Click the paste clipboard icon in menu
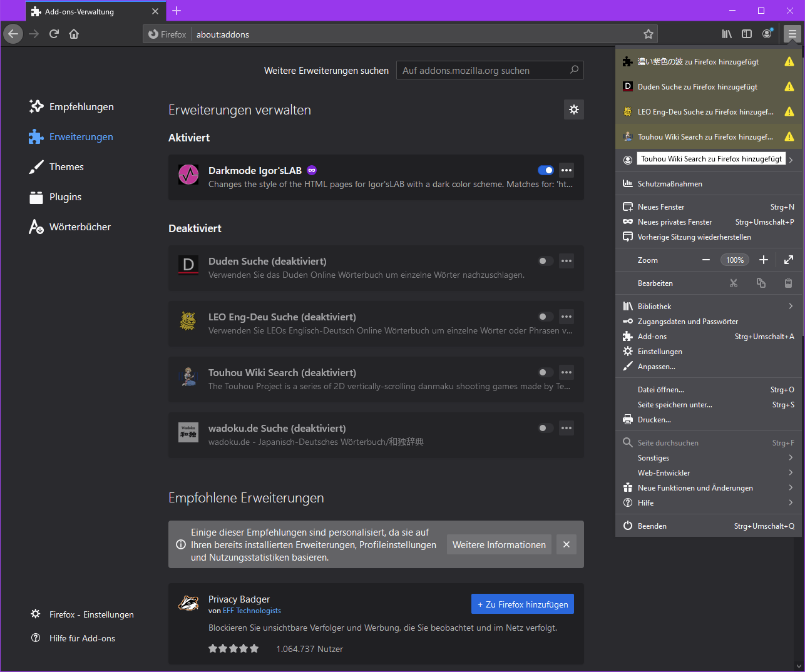Screen dimensions: 805x672 (x=789, y=283)
